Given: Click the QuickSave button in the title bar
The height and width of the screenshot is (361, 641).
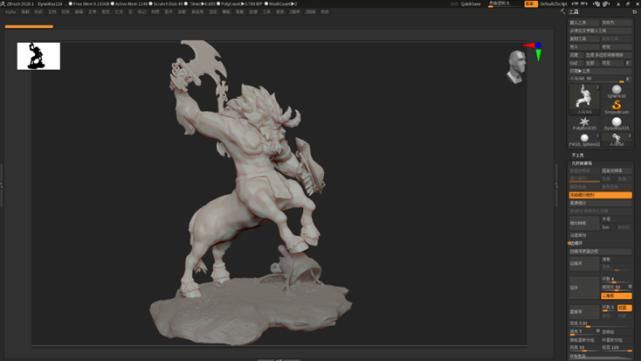Looking at the screenshot, I should point(471,4).
